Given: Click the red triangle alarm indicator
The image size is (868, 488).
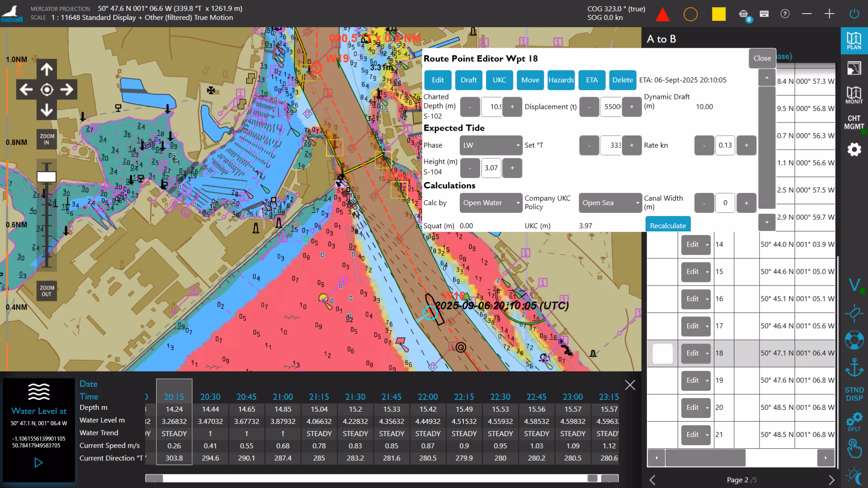Looking at the screenshot, I should [662, 14].
